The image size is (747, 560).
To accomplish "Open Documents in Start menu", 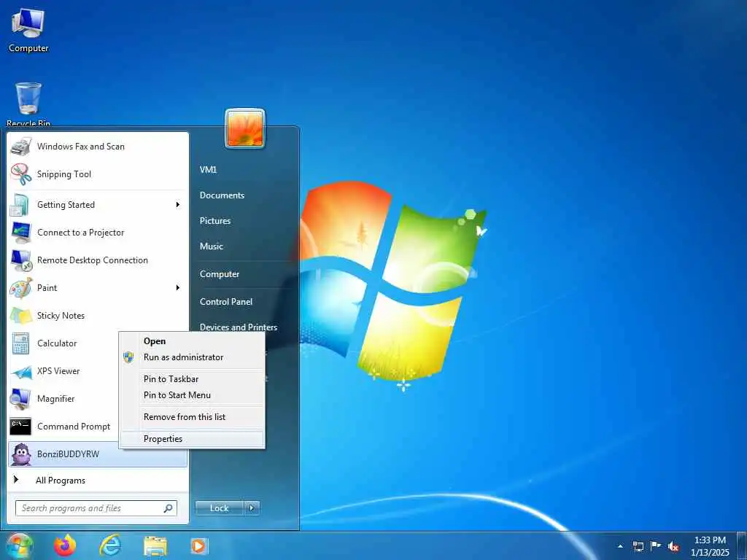I will [x=222, y=195].
